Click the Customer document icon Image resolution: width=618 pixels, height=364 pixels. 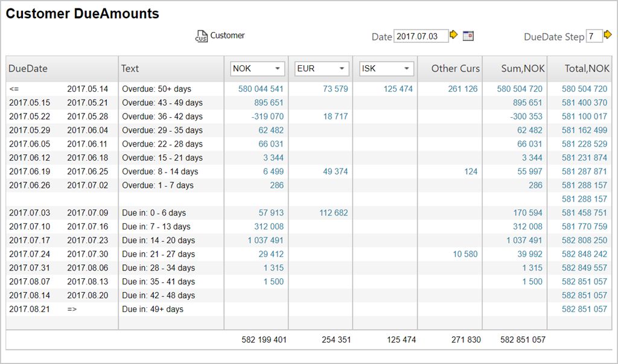click(201, 36)
